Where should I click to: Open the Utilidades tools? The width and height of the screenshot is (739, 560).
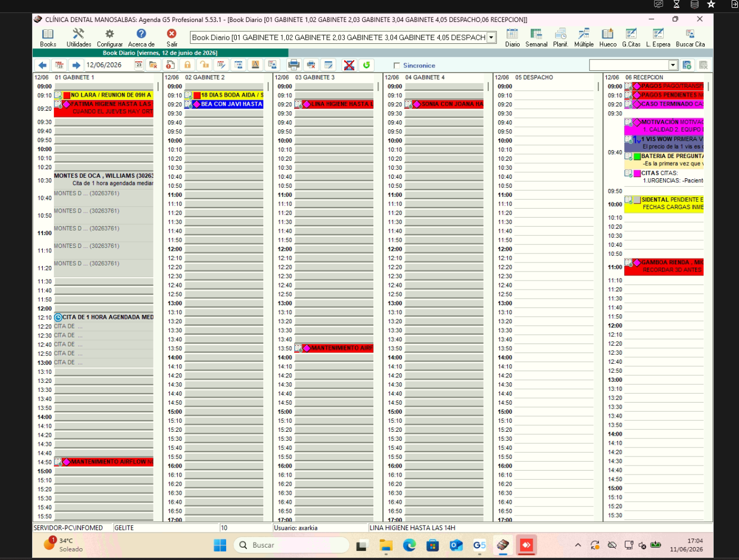pyautogui.click(x=79, y=38)
